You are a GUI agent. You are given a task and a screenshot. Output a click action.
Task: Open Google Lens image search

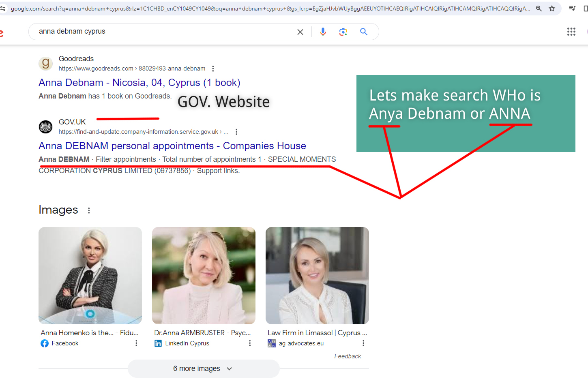[343, 32]
